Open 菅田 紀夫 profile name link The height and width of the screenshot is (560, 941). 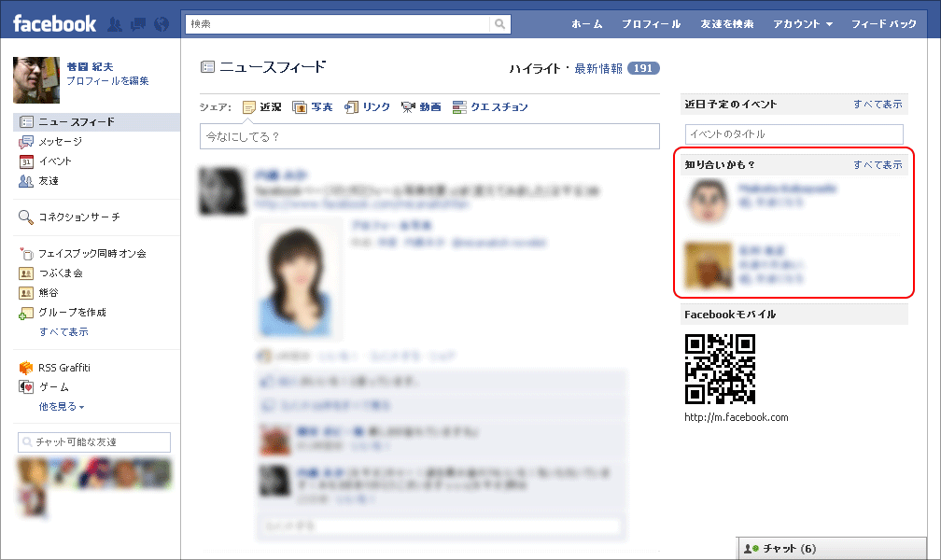90,66
